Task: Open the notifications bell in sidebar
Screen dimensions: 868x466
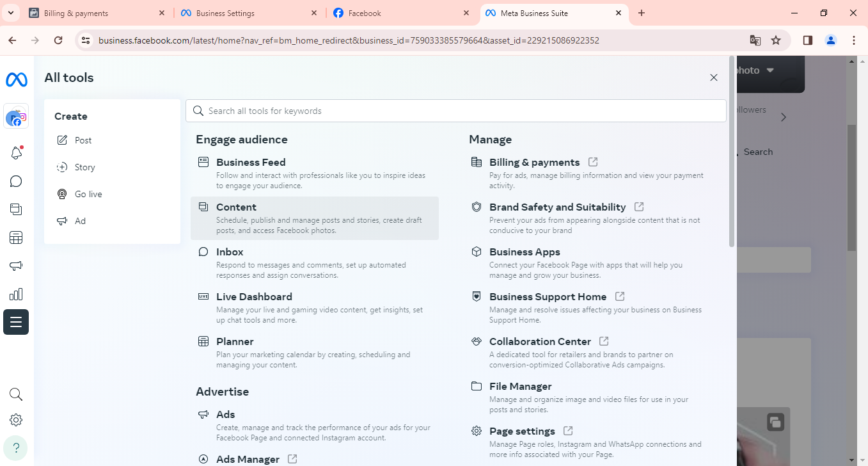Action: point(16,153)
